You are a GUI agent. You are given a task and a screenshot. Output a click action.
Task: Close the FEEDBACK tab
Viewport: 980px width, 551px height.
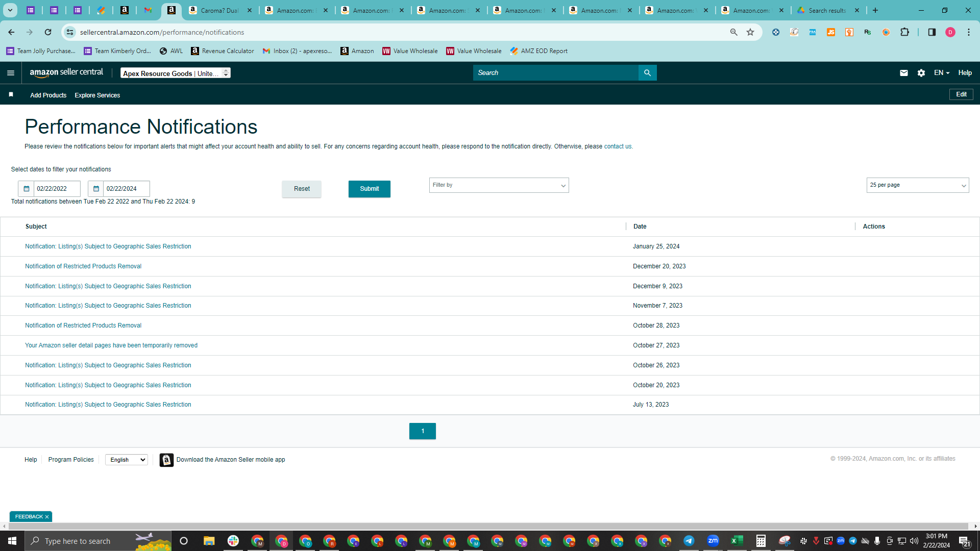point(47,517)
